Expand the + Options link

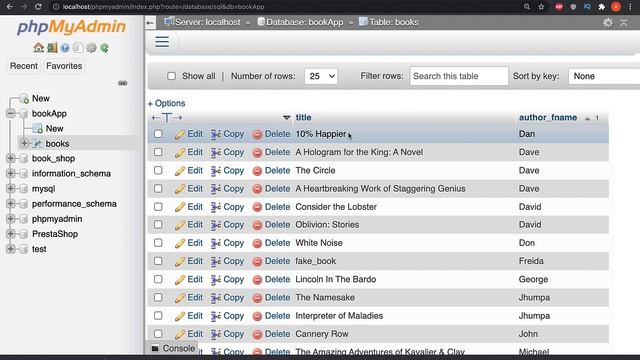[167, 103]
